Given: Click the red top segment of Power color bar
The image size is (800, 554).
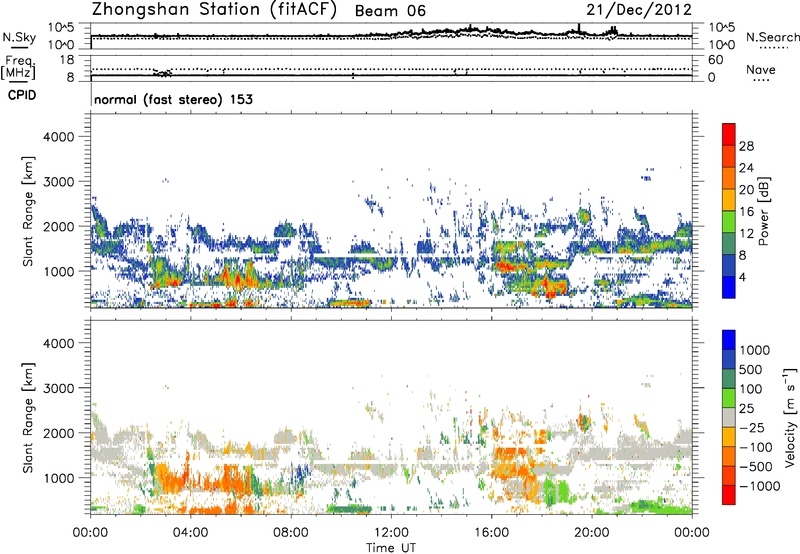Looking at the screenshot, I should pos(729,134).
